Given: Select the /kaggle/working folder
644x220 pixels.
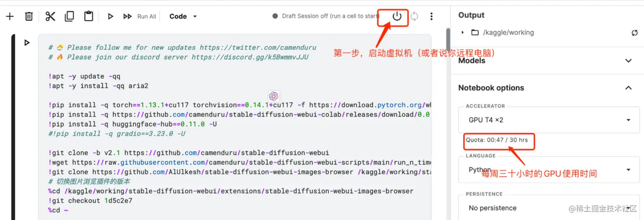Looking at the screenshot, I should tap(502, 32).
